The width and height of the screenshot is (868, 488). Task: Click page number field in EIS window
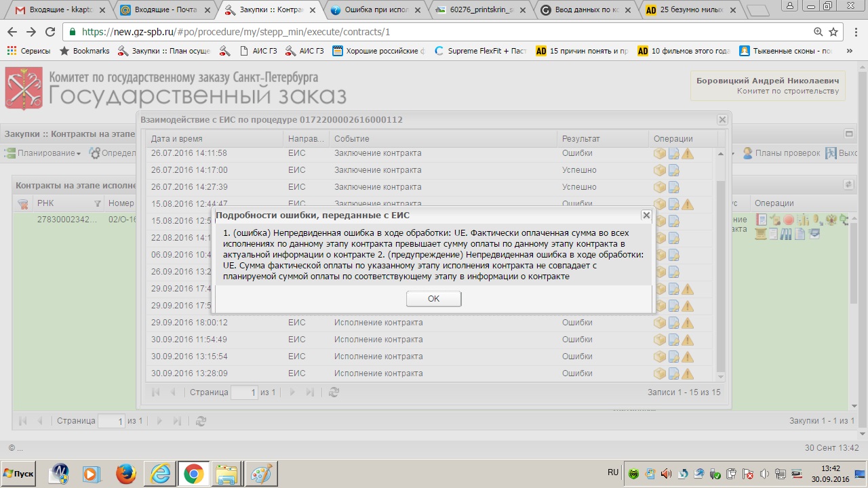point(245,392)
